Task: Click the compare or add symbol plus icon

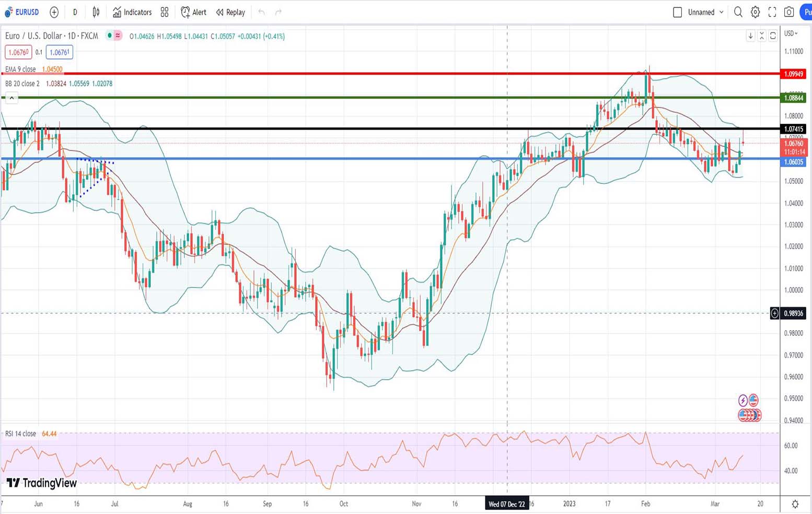Action: pos(54,12)
